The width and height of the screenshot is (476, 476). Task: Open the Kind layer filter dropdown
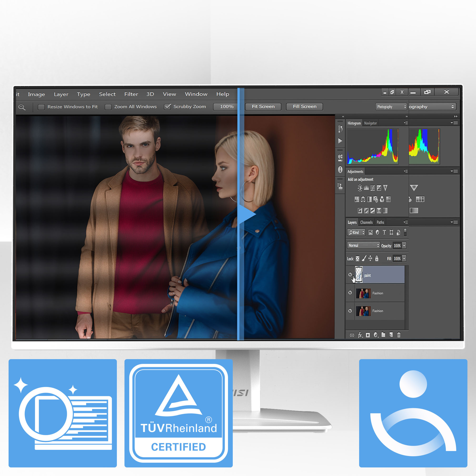click(x=356, y=232)
